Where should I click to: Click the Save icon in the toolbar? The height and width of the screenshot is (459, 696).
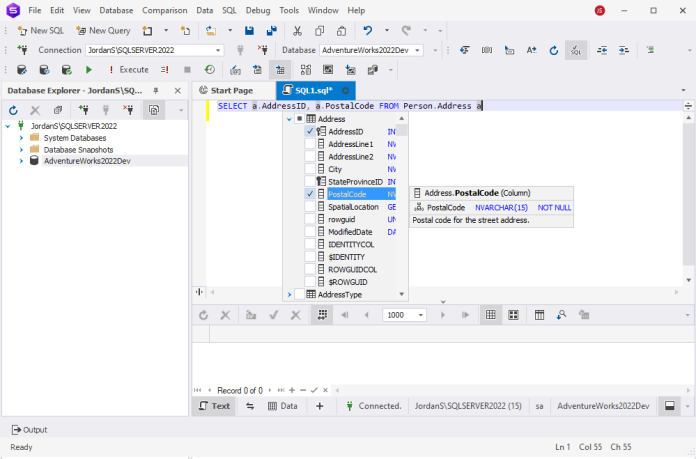click(250, 30)
